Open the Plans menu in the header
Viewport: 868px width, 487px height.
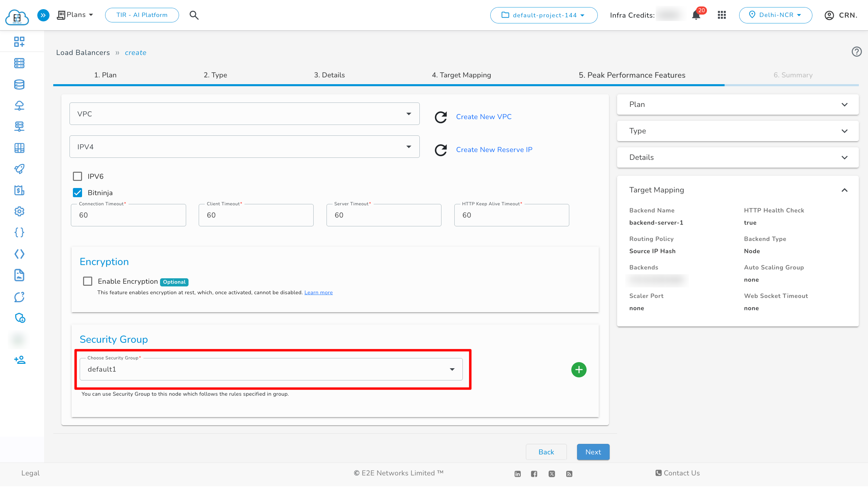(75, 15)
